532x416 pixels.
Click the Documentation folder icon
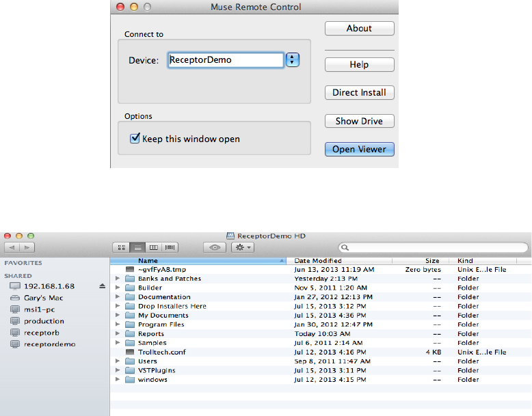pyautogui.click(x=130, y=297)
